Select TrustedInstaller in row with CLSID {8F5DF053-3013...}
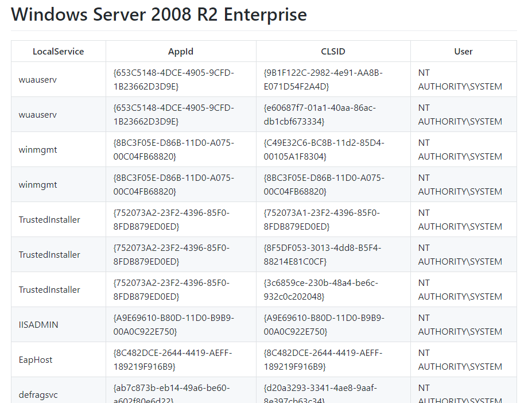Viewport: 532px width, 403px height. 49,255
